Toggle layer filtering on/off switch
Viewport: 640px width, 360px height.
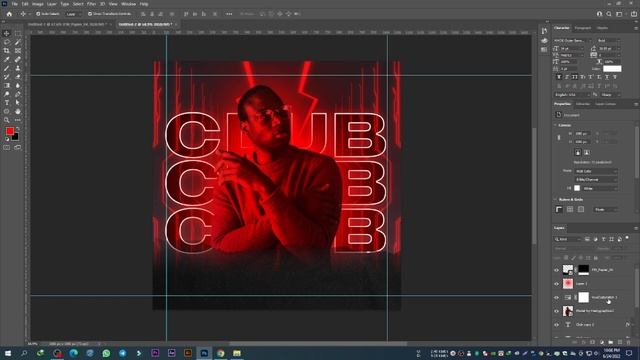click(627, 238)
